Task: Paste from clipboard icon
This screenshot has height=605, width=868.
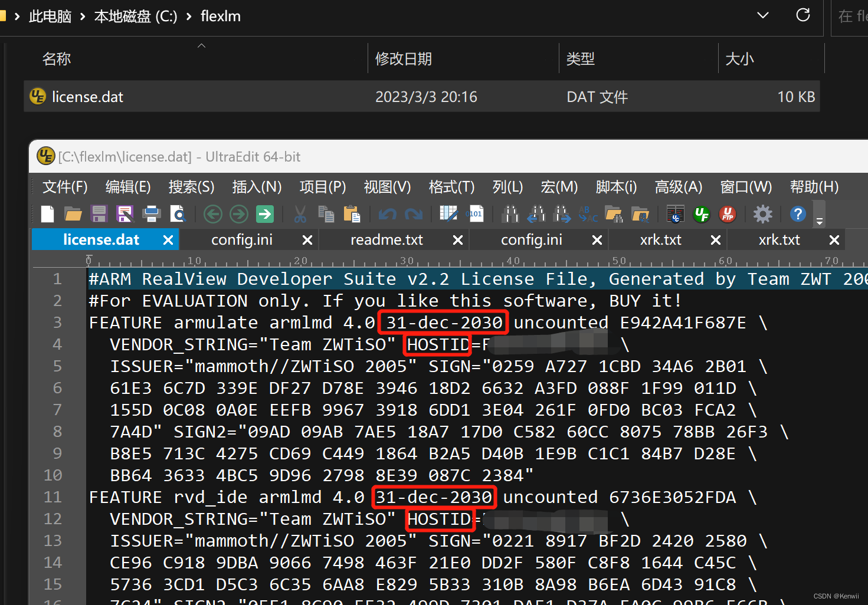Action: click(352, 213)
